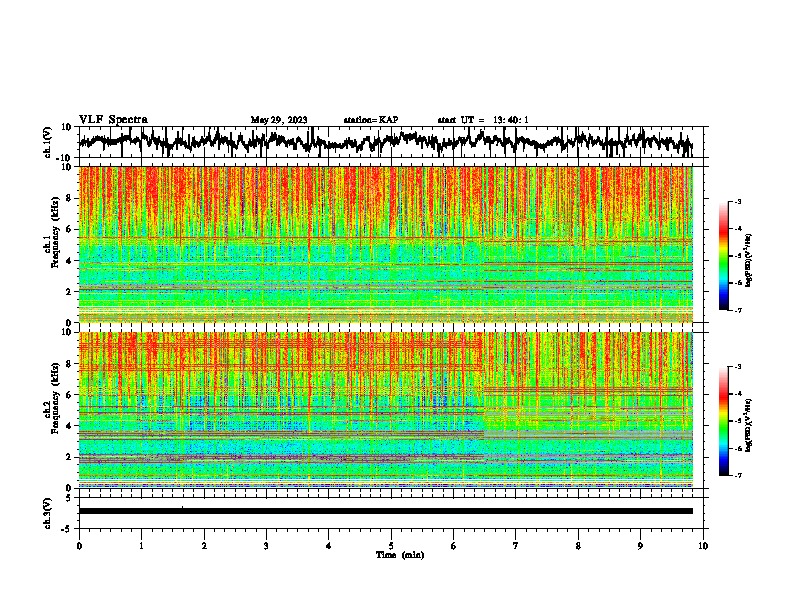This screenshot has width=792, height=612.
Task: Click the '6' frequency tick of ch.2
Action: (x=70, y=394)
